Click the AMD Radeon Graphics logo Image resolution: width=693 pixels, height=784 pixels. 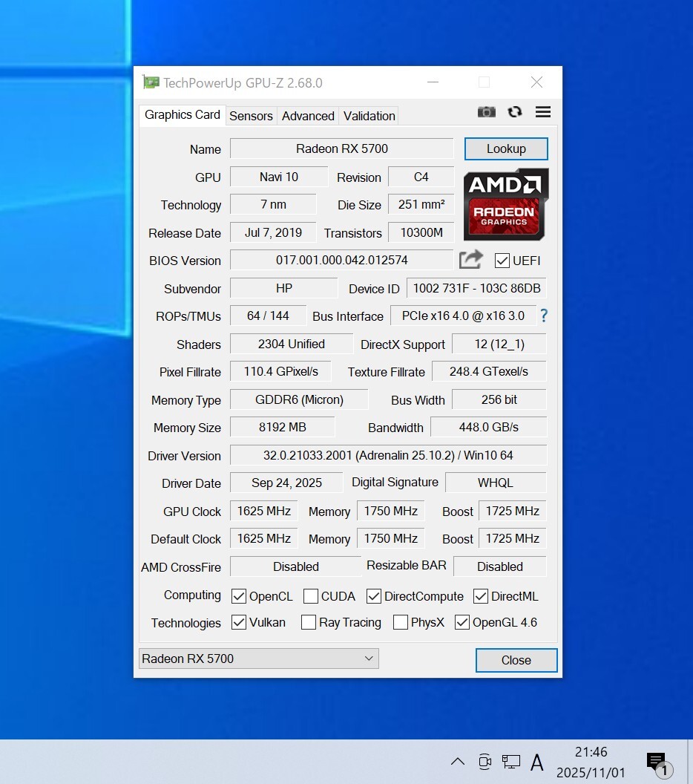(x=506, y=204)
